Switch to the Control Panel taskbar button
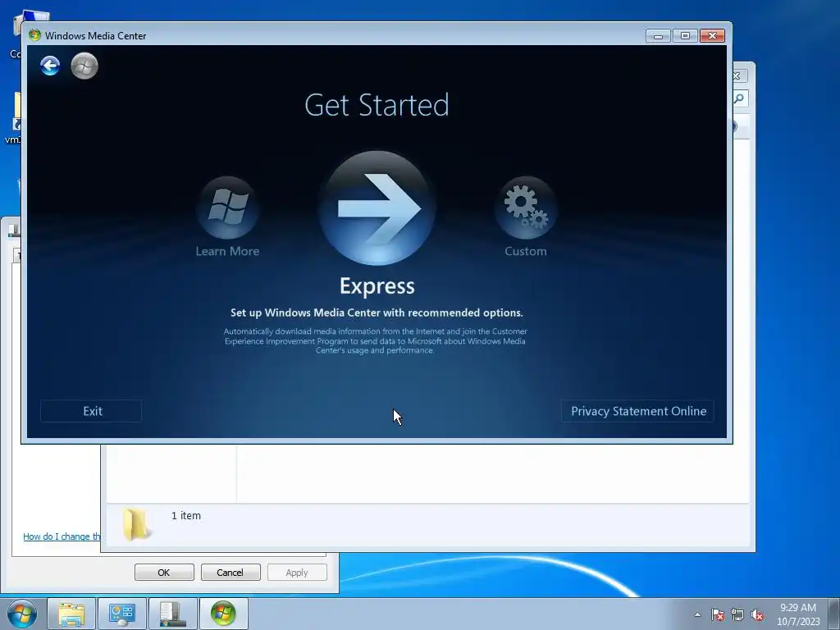 point(121,614)
